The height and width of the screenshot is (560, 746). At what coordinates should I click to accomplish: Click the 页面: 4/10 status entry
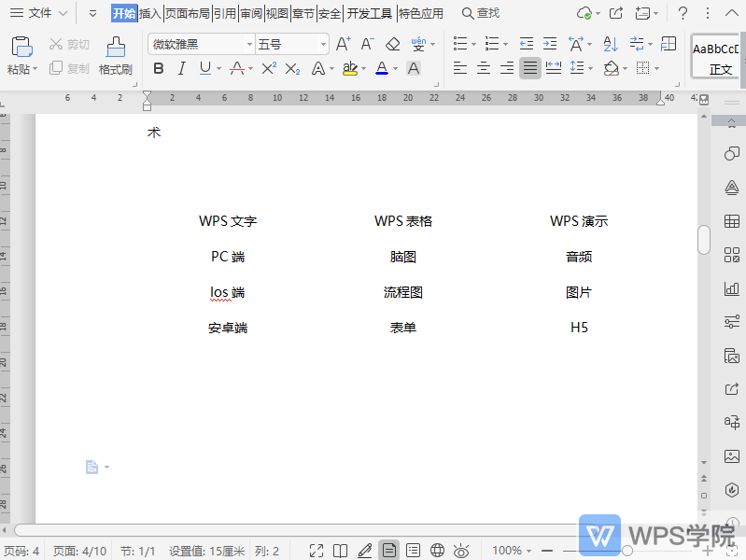(x=79, y=551)
